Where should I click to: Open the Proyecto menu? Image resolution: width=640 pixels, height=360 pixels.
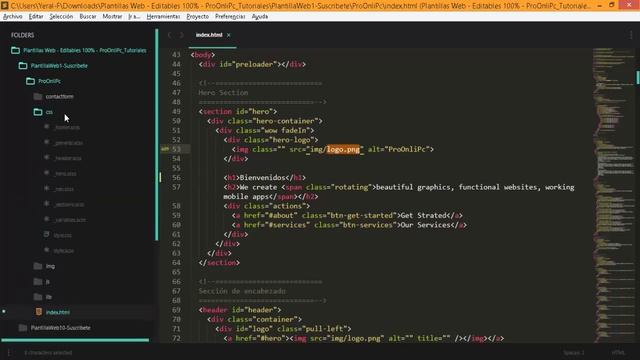198,16
